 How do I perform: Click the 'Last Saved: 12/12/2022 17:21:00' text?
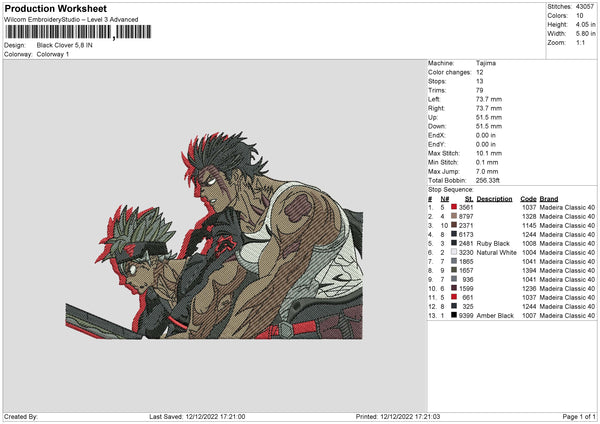197,416
